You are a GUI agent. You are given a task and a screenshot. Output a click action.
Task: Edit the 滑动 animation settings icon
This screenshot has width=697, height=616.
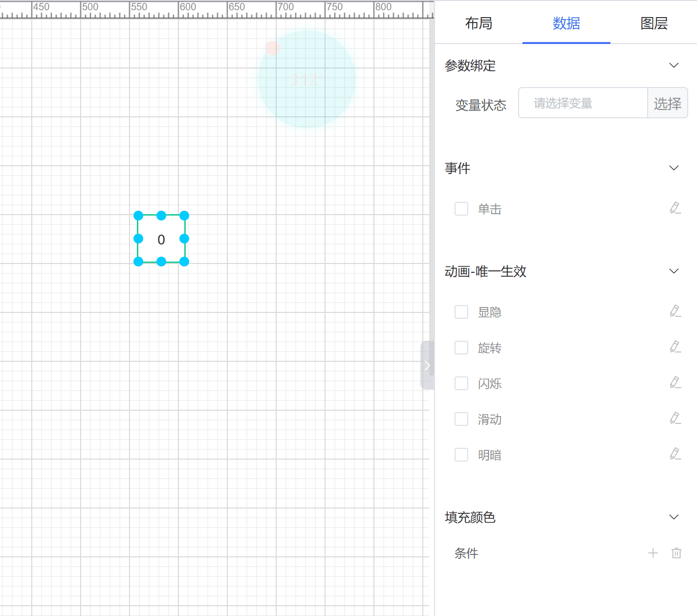[675, 418]
